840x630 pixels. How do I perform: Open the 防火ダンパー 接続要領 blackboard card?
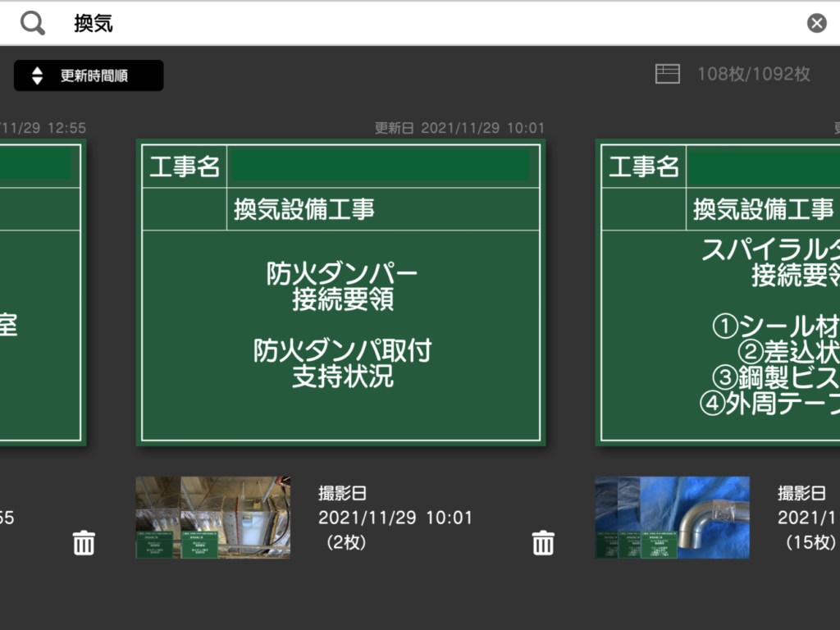(340, 293)
